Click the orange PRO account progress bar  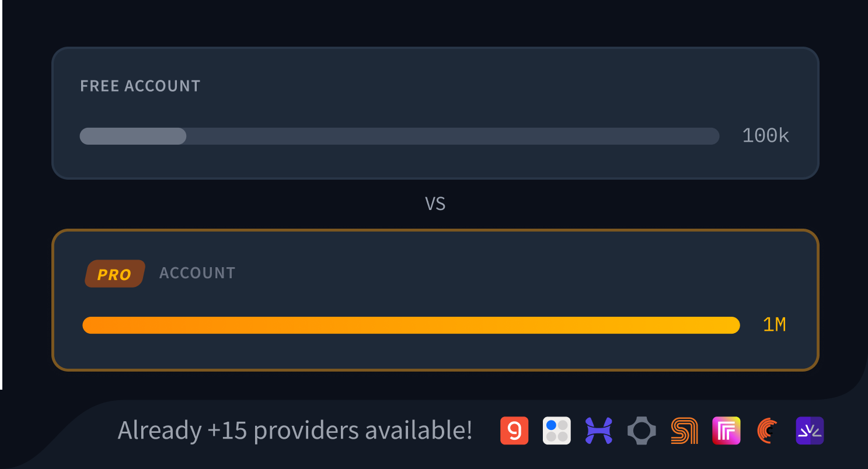tap(411, 325)
